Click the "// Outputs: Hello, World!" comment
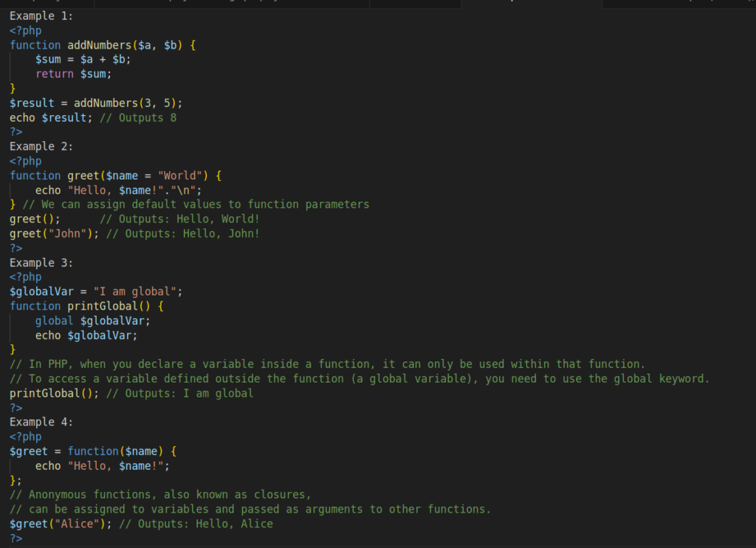 [179, 219]
